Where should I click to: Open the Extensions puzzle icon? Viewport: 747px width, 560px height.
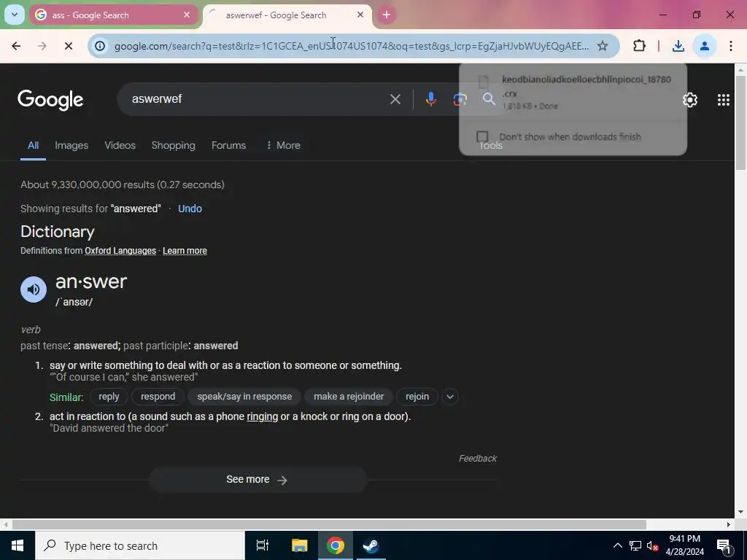pyautogui.click(x=639, y=46)
